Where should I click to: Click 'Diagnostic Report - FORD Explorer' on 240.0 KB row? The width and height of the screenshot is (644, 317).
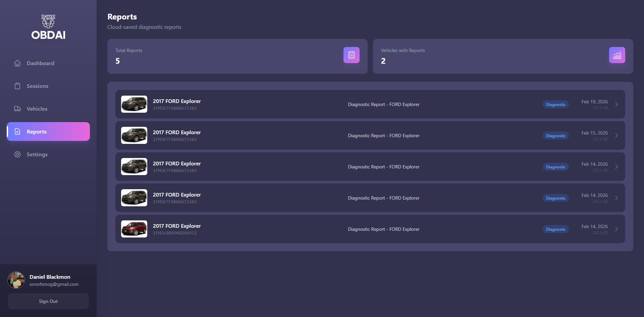[384, 229]
